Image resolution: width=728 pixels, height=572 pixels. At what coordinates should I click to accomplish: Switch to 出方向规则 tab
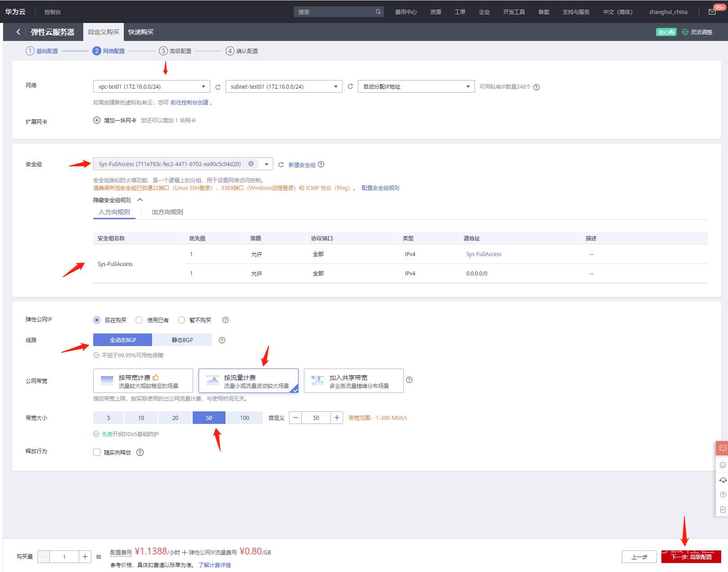[x=167, y=212]
